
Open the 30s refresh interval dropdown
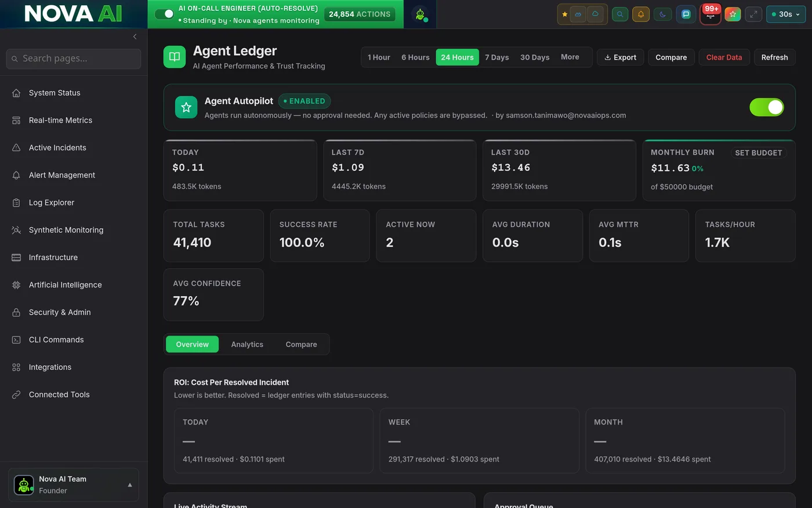click(786, 15)
